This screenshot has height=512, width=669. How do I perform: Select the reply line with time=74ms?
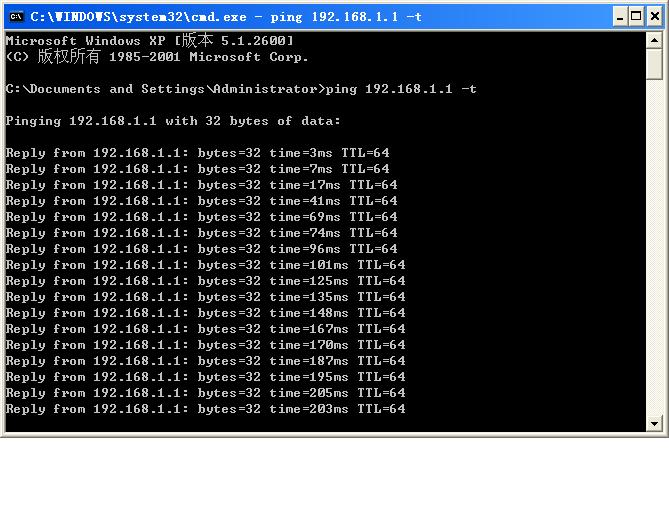tap(201, 233)
